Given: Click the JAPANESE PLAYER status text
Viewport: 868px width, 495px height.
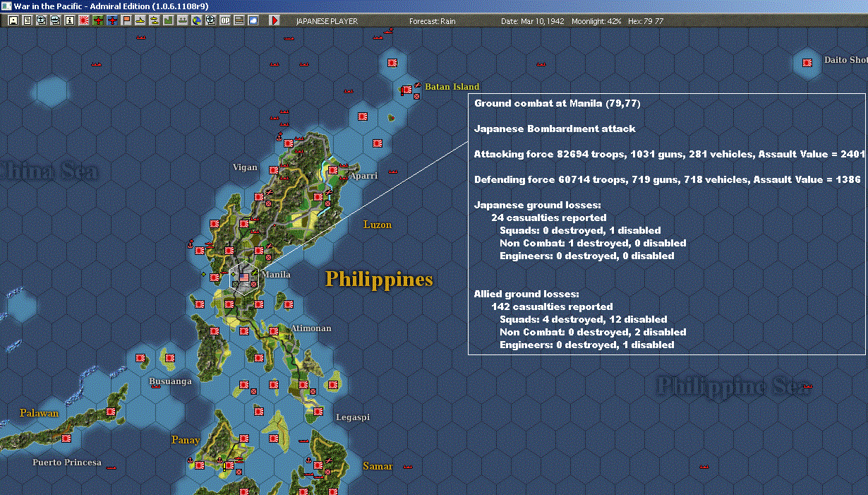Looking at the screenshot, I should [x=327, y=21].
